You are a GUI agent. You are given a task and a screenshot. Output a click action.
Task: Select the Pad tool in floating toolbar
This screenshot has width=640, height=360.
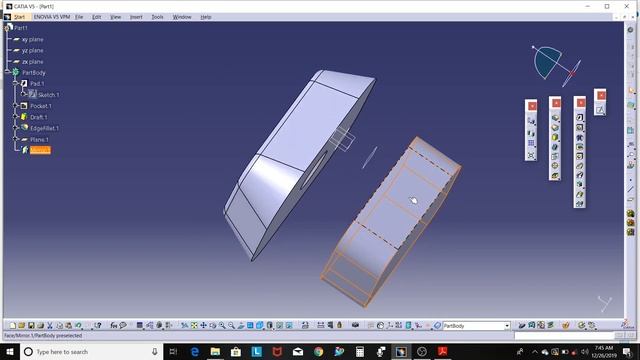pos(580,118)
